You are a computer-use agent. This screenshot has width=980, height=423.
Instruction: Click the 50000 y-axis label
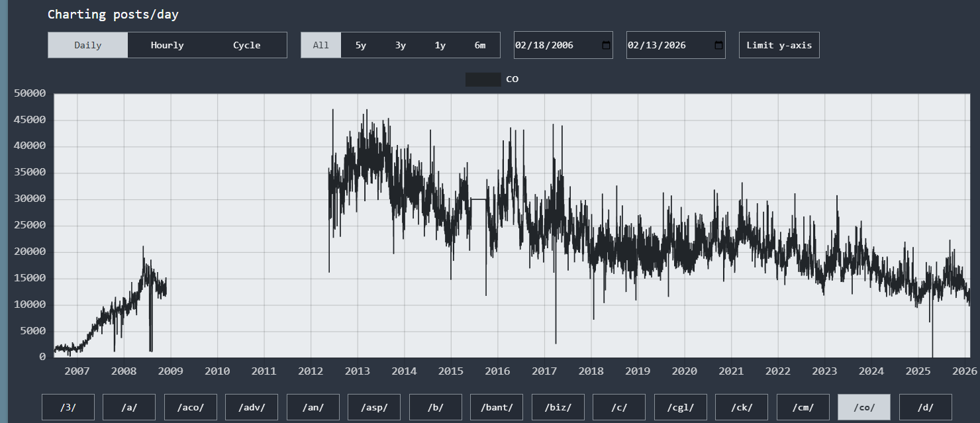(x=30, y=93)
